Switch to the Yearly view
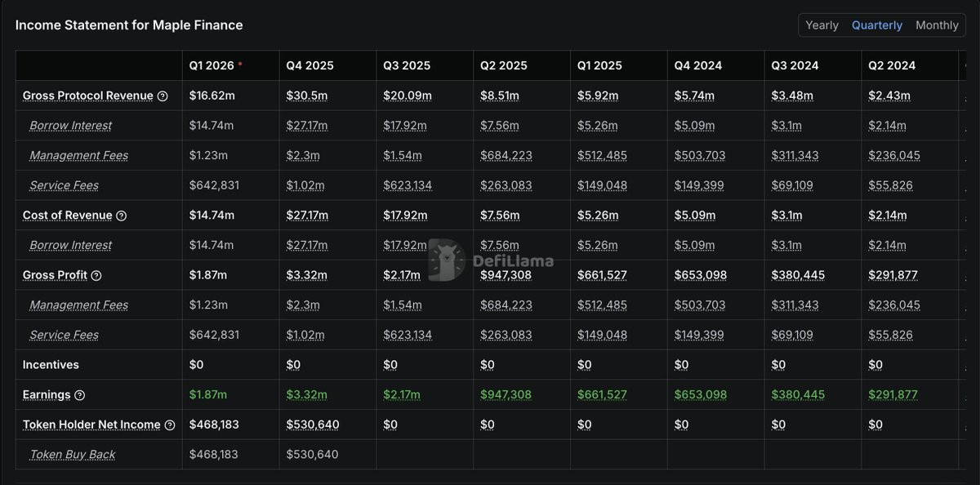This screenshot has height=485, width=980. (x=822, y=25)
